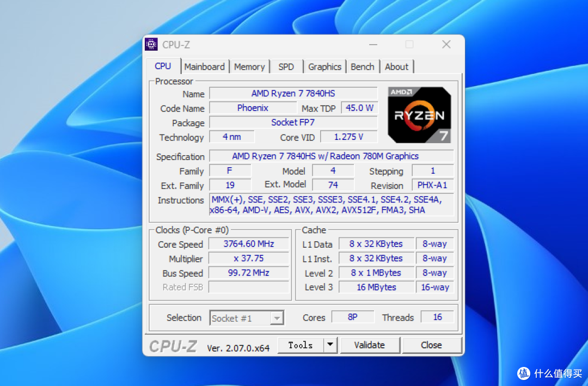Click the Core Speed value 3764.60 MHz
Image resolution: width=588 pixels, height=386 pixels.
249,244
